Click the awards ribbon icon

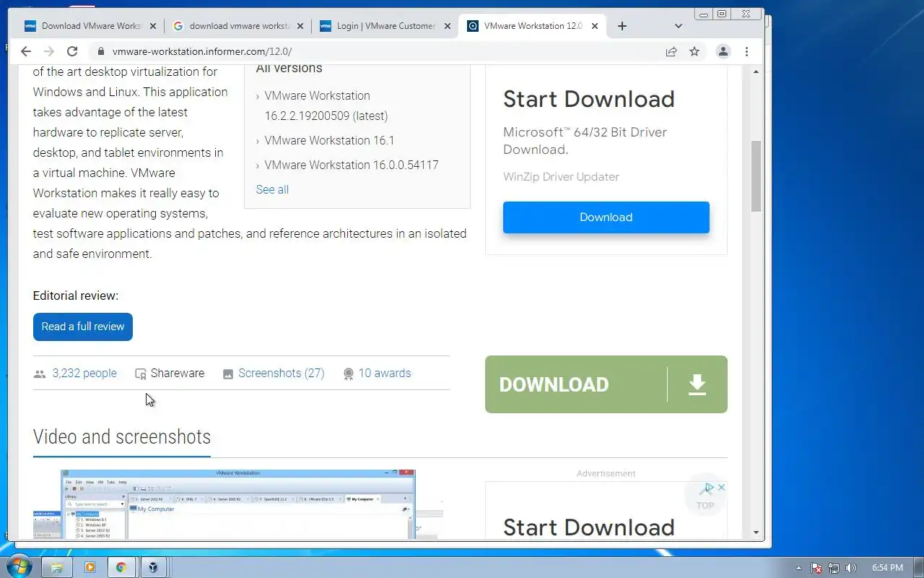click(x=349, y=374)
